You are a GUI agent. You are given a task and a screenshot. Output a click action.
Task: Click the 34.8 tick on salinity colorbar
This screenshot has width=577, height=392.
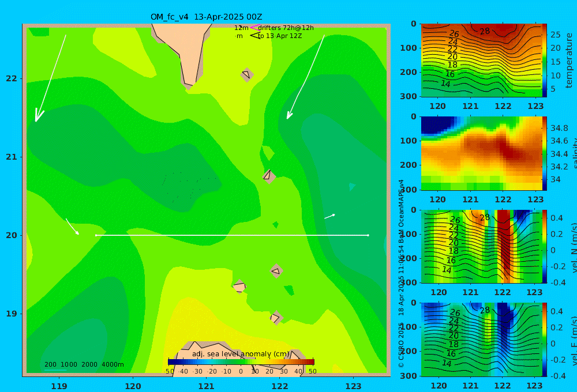click(x=559, y=128)
